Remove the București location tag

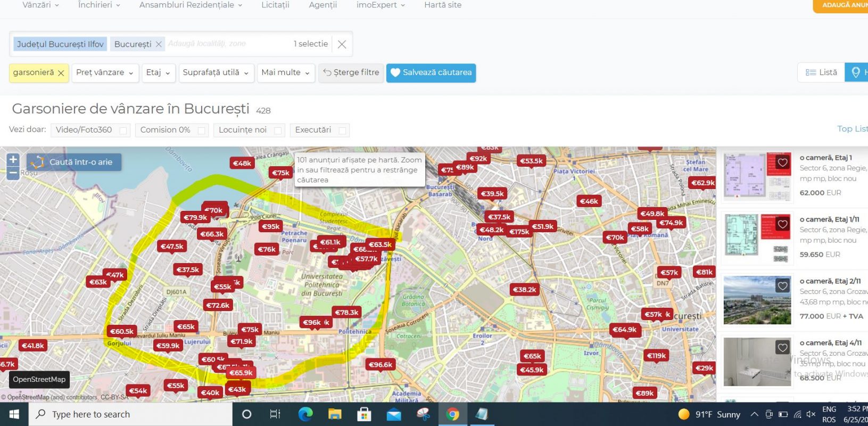click(x=159, y=44)
